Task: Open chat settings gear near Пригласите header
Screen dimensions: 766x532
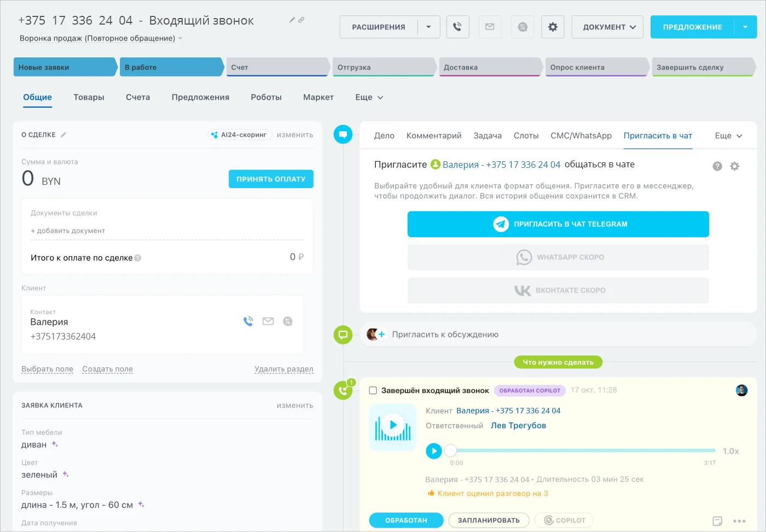Action: (x=735, y=166)
